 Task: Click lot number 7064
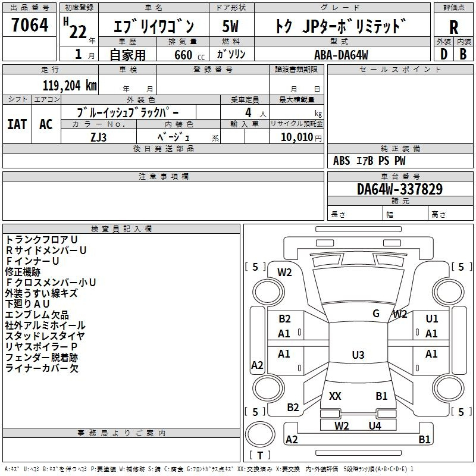pyautogui.click(x=30, y=26)
